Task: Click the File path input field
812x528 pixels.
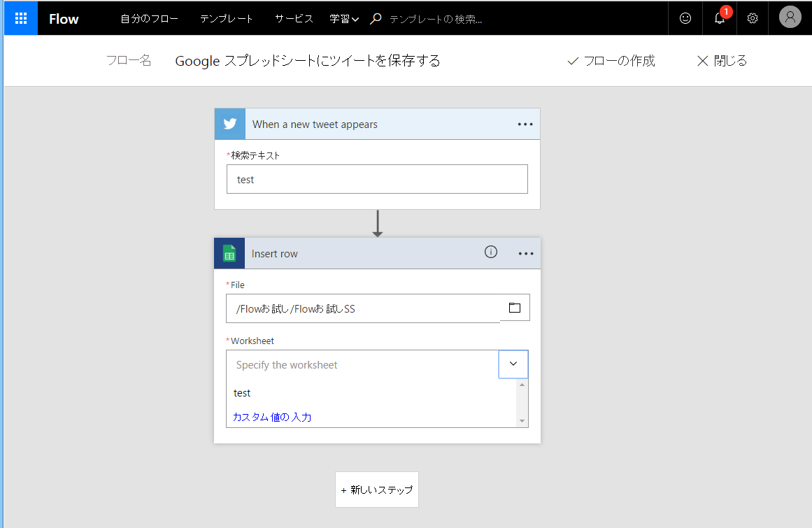Action: [x=363, y=308]
